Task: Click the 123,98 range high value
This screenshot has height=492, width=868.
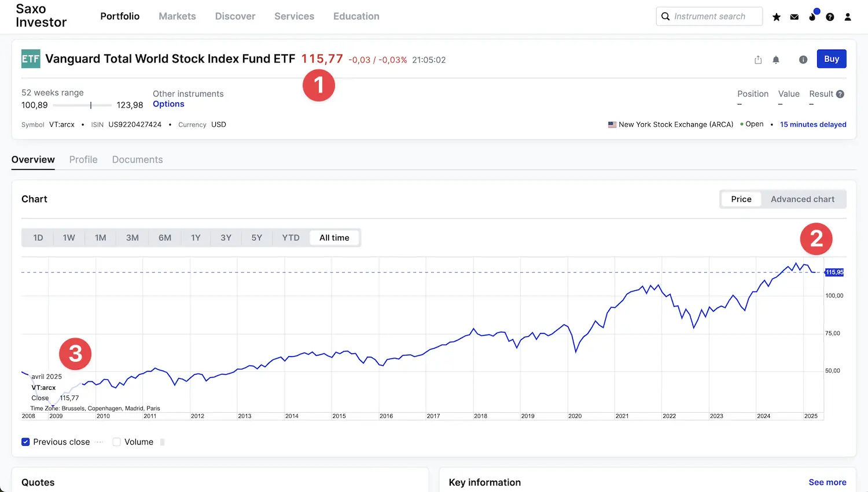Action: point(130,105)
